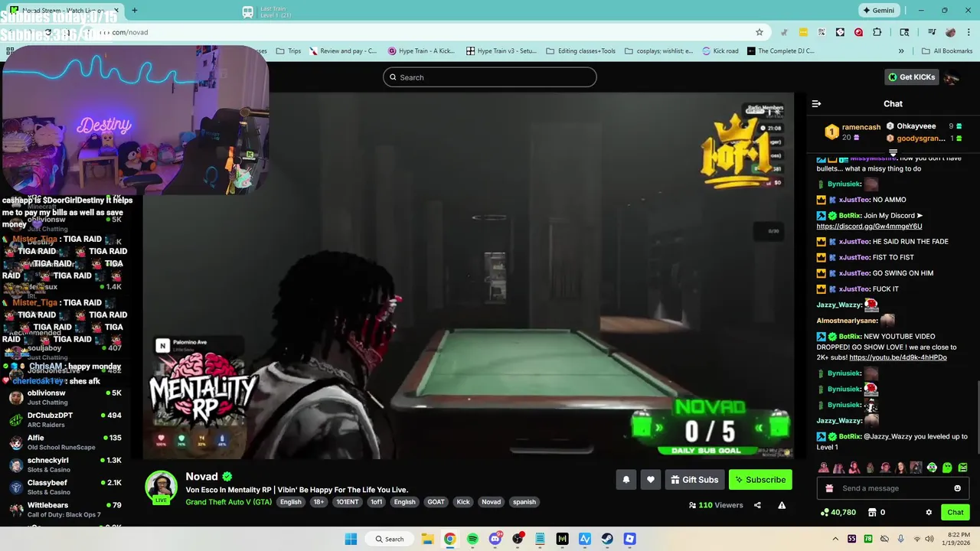
Task: Click the Windows Start button
Action: coord(351,539)
